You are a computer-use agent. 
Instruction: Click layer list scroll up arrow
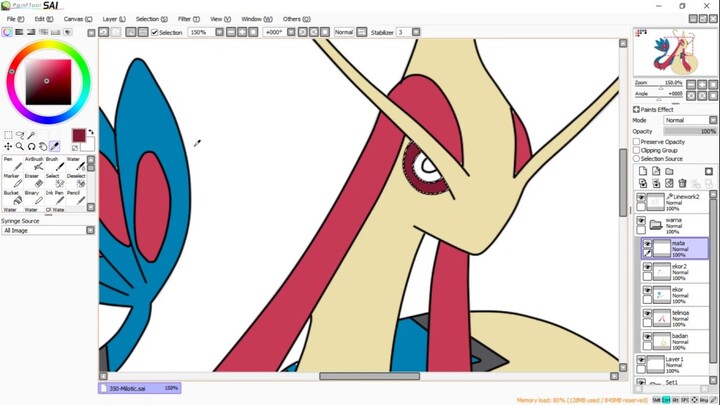point(713,194)
